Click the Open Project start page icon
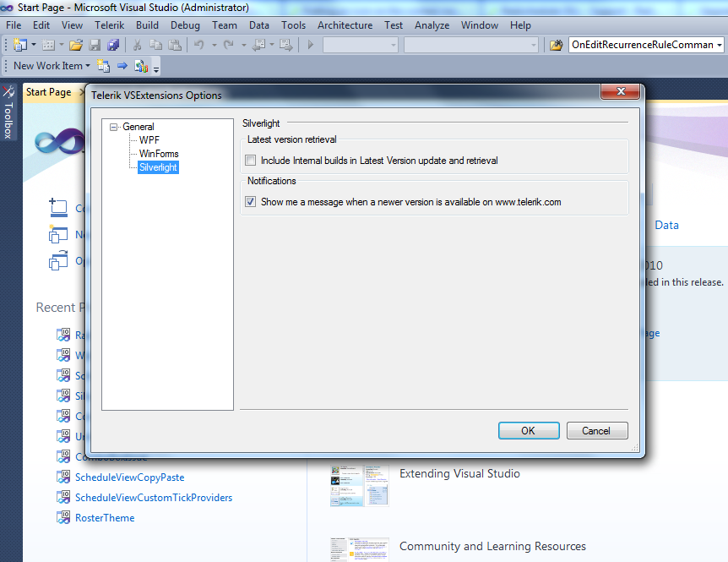The height and width of the screenshot is (562, 728). point(58,260)
